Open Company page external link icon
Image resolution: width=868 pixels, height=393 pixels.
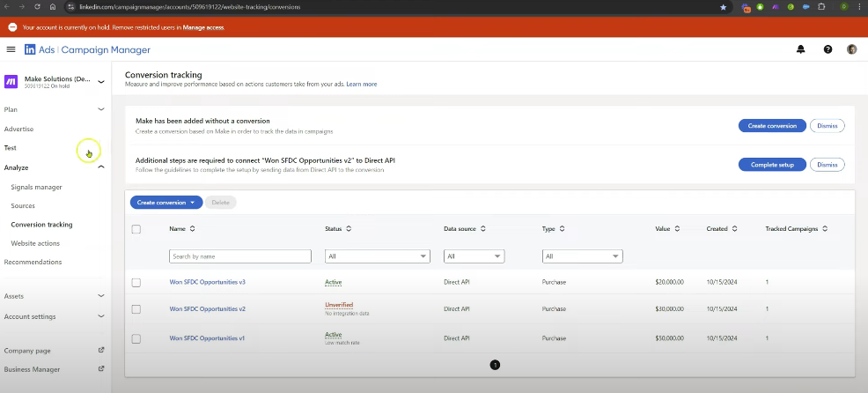click(x=100, y=351)
